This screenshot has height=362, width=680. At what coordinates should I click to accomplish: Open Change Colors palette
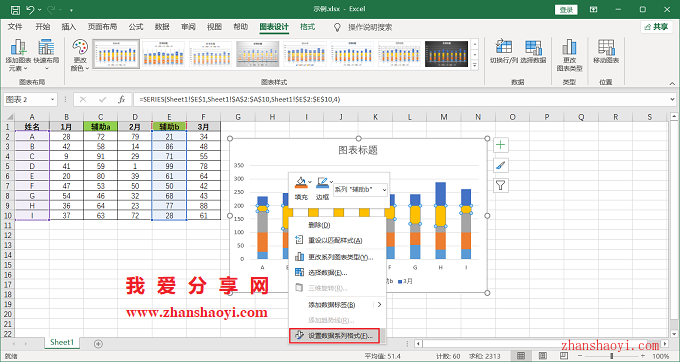tap(80, 55)
